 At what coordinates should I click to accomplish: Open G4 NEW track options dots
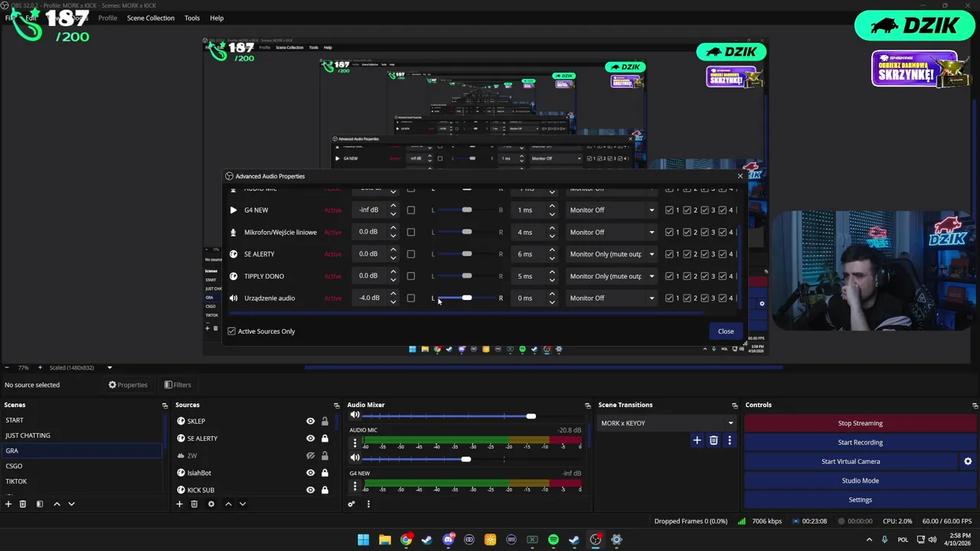(354, 487)
